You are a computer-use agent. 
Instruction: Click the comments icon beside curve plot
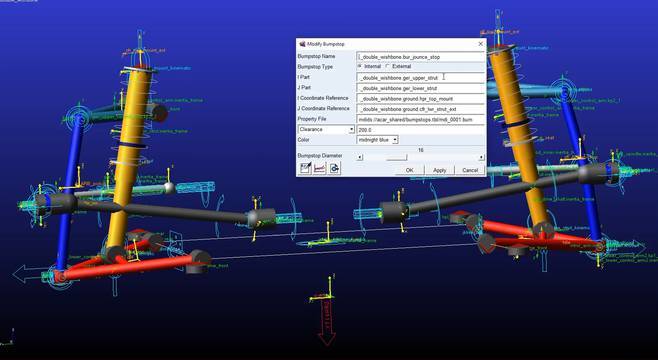tap(334, 168)
